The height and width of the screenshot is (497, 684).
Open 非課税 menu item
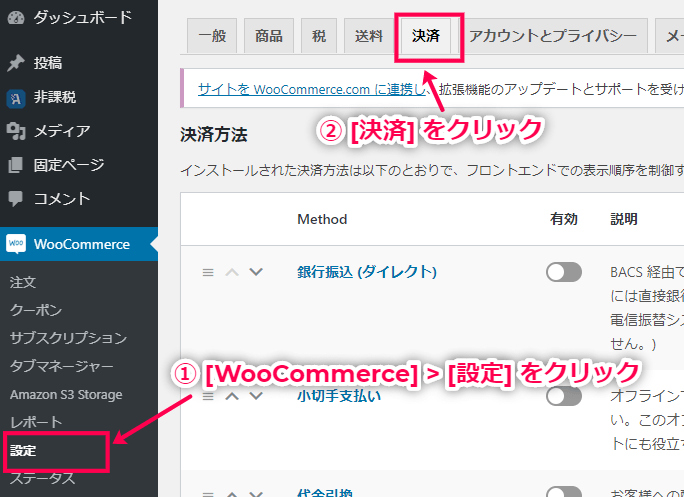coord(79,97)
